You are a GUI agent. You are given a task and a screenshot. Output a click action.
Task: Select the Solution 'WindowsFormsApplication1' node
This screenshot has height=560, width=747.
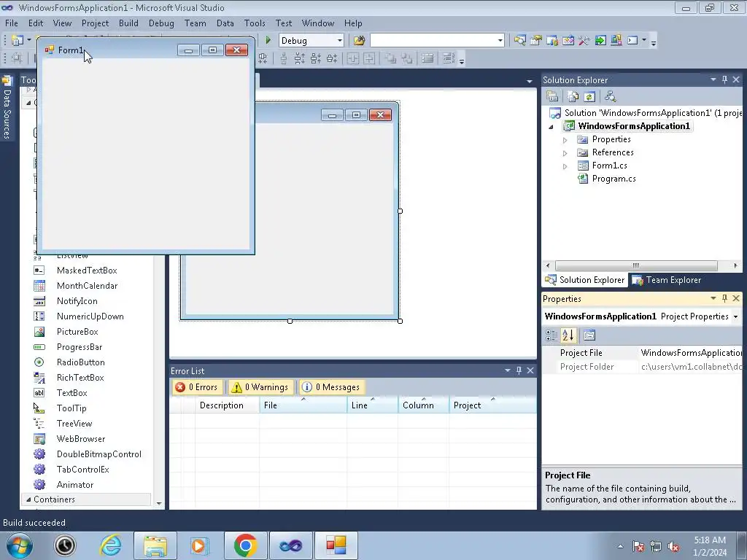646,113
